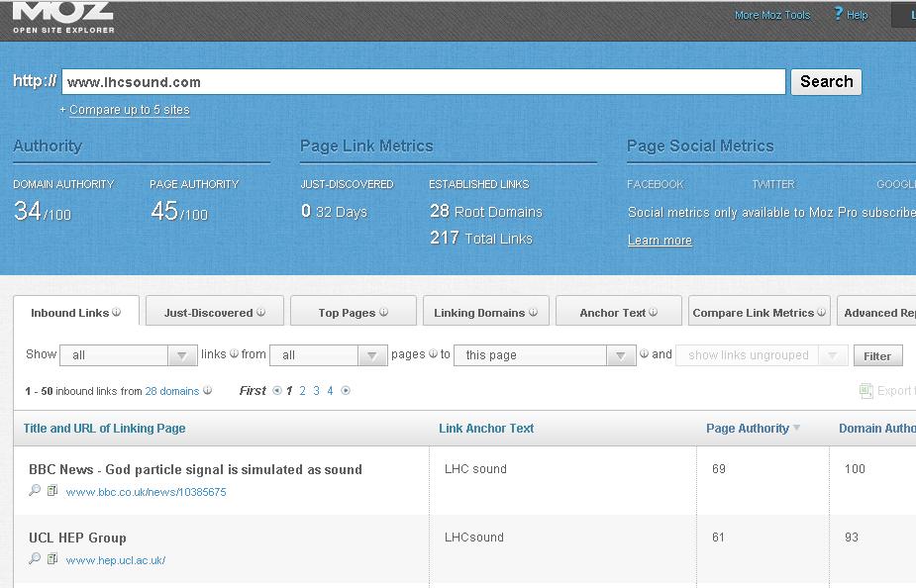This screenshot has width=916, height=588.
Task: Click 'Compare up to 5 sites' link
Action: [129, 110]
